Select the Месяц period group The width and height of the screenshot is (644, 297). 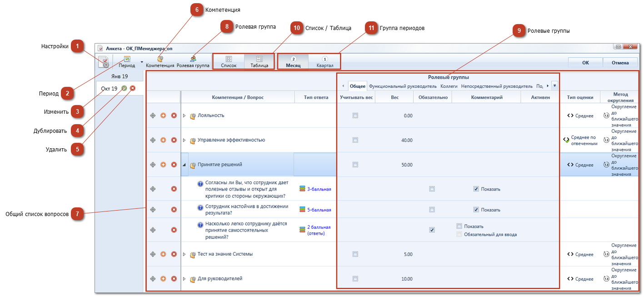click(x=293, y=62)
